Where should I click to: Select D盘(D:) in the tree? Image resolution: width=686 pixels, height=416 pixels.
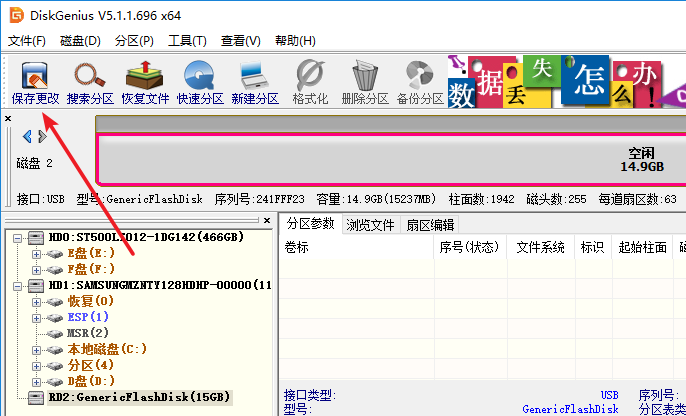[91, 381]
